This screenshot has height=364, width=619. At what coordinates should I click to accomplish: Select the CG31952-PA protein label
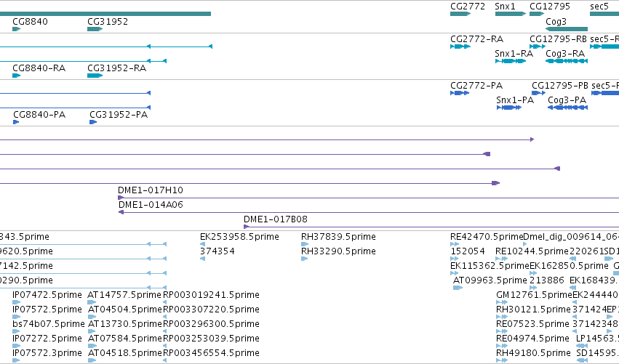119,115
